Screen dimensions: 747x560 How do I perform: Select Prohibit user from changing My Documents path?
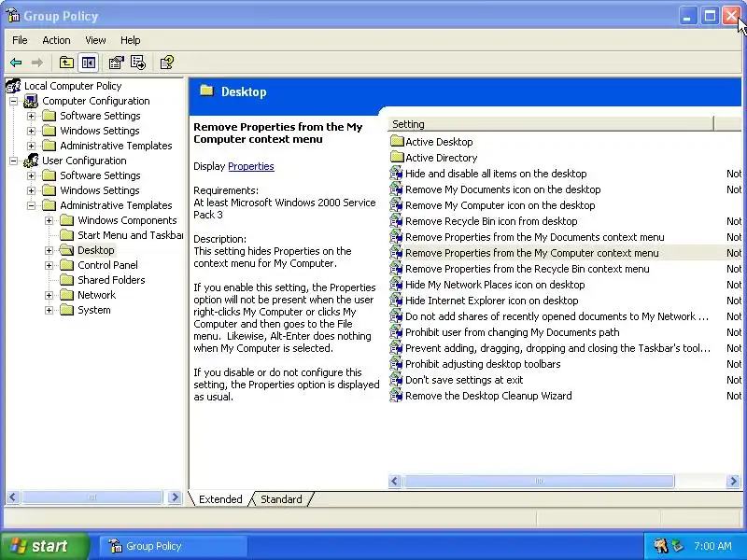[x=512, y=332]
